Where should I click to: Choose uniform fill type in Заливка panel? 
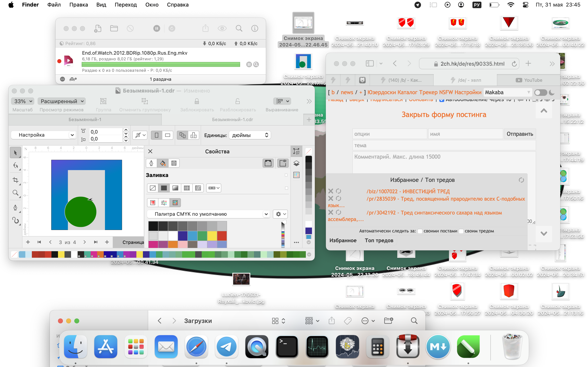164,188
